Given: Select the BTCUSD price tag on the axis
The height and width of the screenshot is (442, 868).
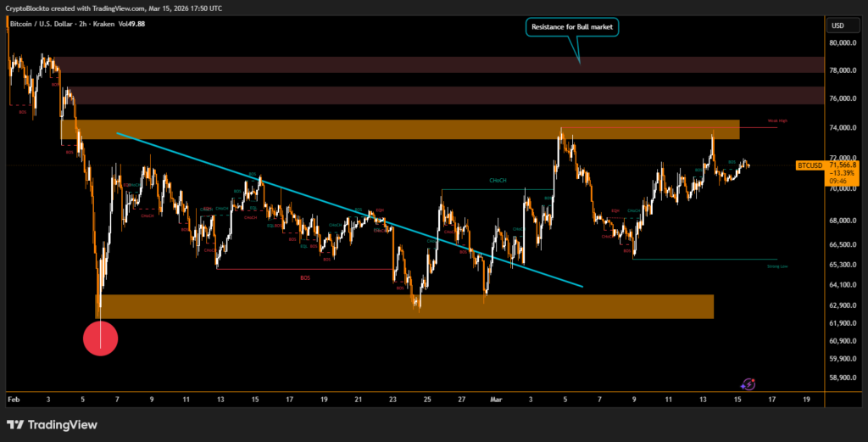Looking at the screenshot, I should tap(810, 166).
